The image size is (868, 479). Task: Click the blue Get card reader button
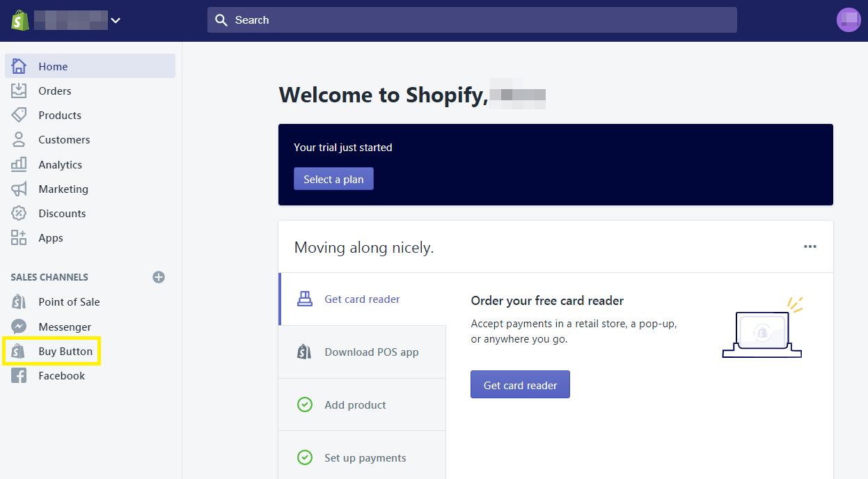520,384
